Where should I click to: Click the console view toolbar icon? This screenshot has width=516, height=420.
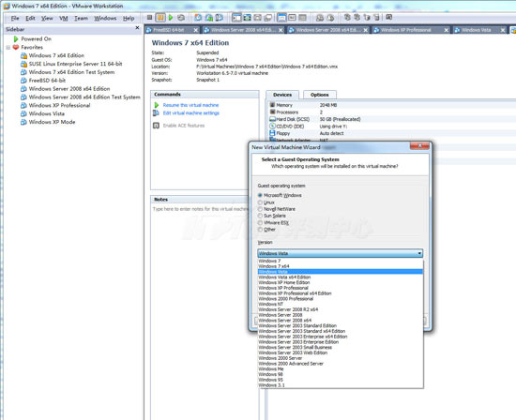302,18
